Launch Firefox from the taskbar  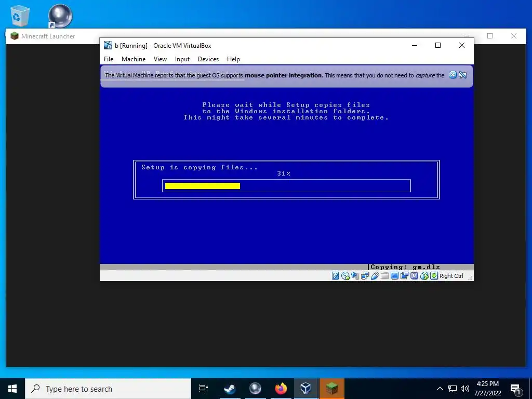pyautogui.click(x=281, y=389)
